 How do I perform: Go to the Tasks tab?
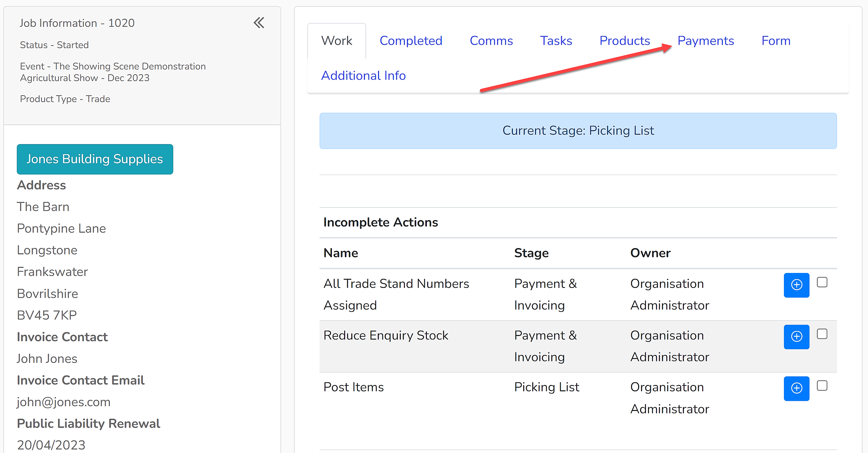click(556, 41)
